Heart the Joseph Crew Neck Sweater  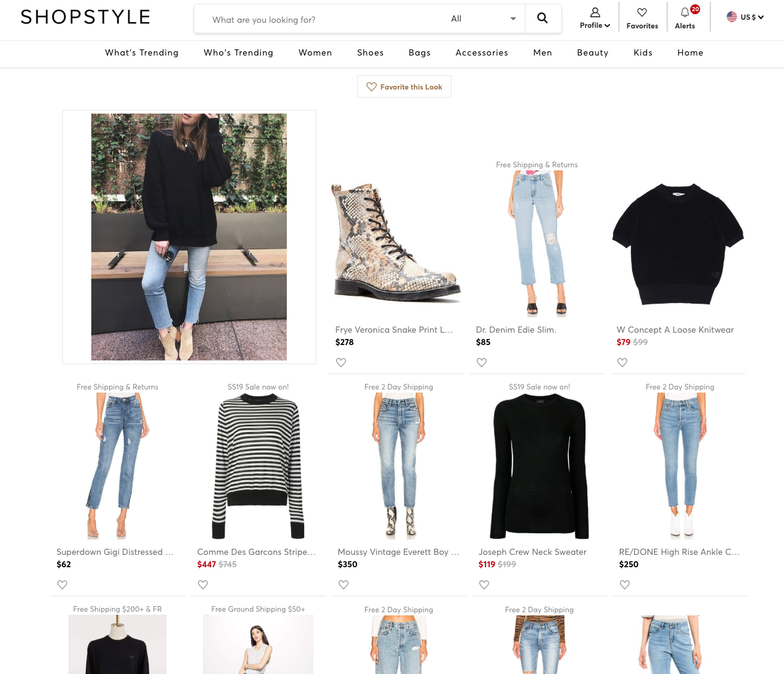tap(484, 585)
